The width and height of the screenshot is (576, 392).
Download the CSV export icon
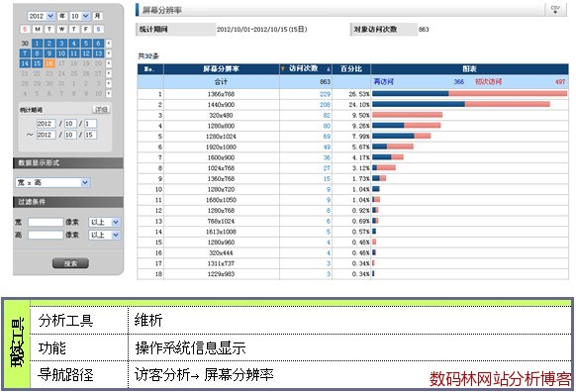pos(555,9)
